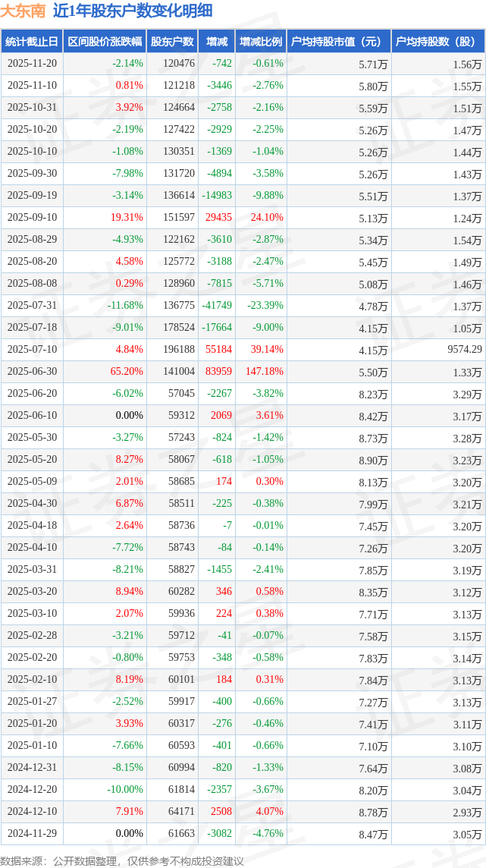Viewport: 486px width, 868px height.
Task: Click the 统计截止日 column header
Action: pos(31,42)
